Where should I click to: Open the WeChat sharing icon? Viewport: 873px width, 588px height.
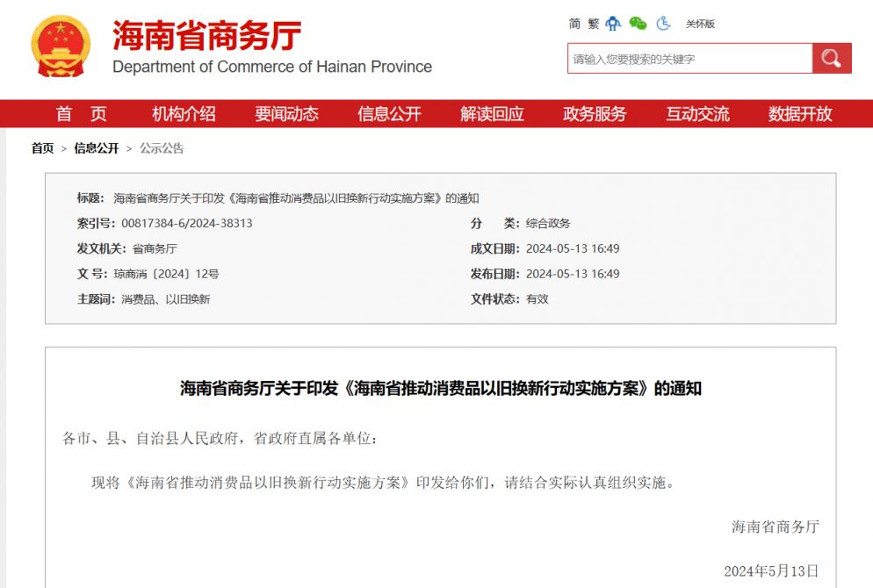coord(637,24)
